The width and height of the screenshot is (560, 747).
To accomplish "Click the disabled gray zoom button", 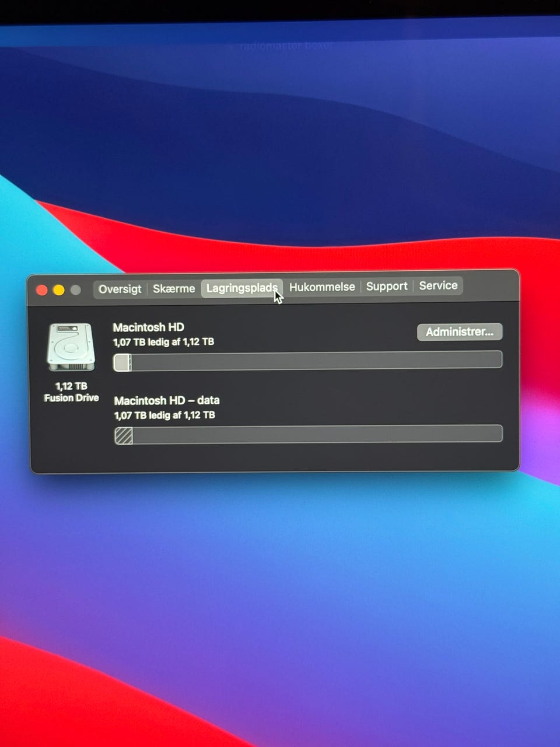I will [76, 290].
